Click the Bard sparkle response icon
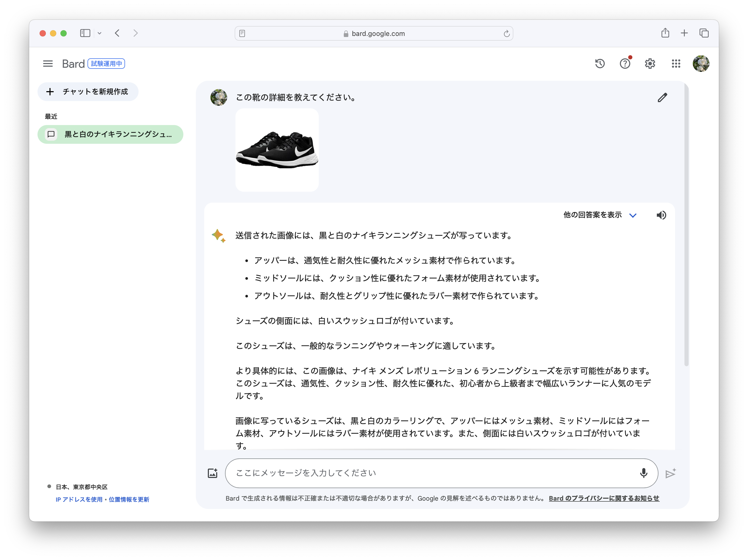This screenshot has width=748, height=560. [x=219, y=236]
